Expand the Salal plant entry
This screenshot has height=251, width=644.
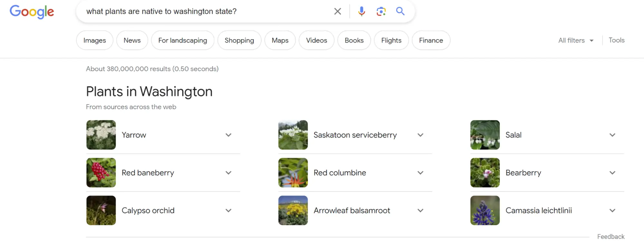tap(612, 135)
